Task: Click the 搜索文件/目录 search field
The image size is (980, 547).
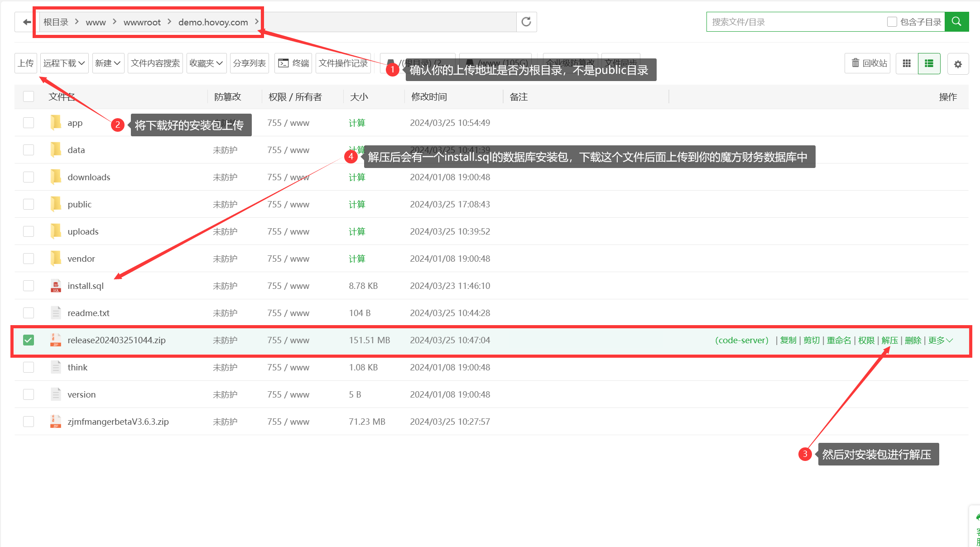Action: click(x=795, y=22)
